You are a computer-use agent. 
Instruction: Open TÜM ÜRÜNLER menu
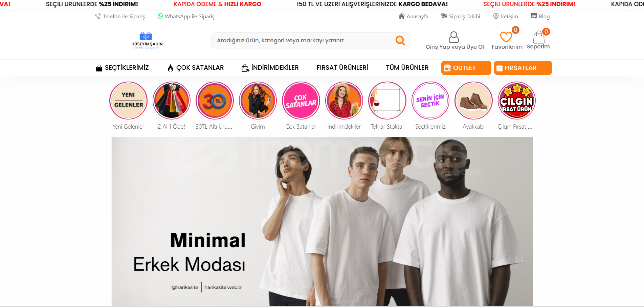(x=407, y=68)
